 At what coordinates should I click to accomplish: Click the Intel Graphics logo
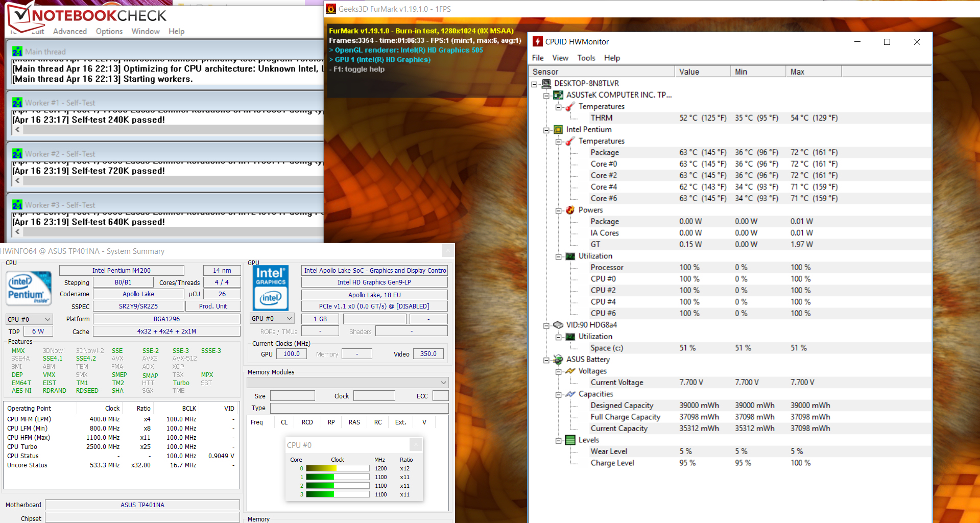(271, 288)
